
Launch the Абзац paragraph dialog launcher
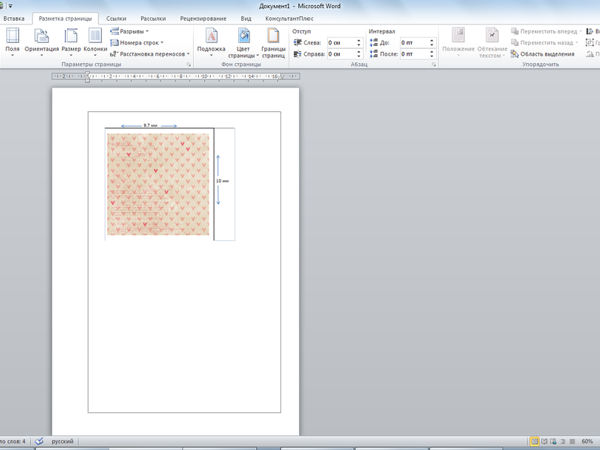(x=434, y=65)
